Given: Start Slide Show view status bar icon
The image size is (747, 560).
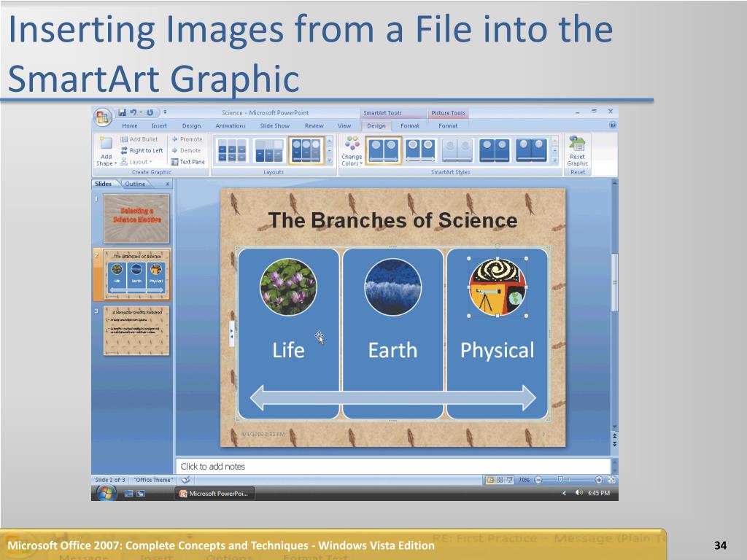Looking at the screenshot, I should click(509, 480).
